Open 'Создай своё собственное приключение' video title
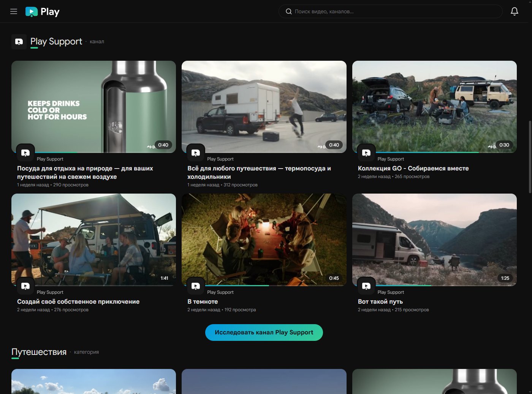This screenshot has height=394, width=532. pos(78,301)
